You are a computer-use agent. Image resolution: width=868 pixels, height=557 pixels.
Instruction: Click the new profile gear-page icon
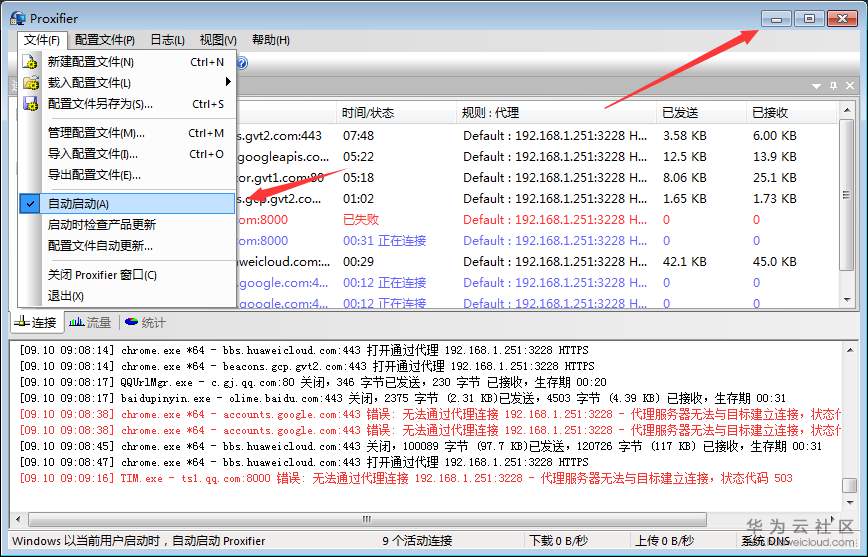(x=31, y=61)
